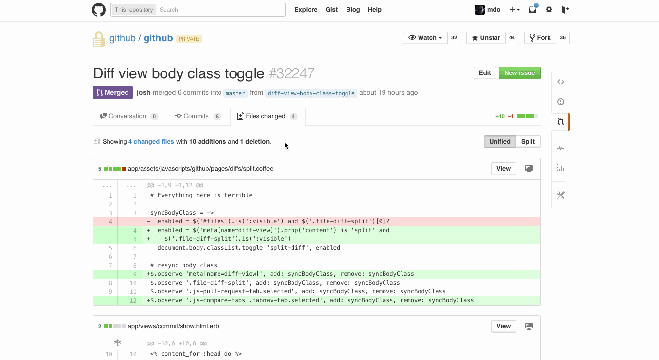Switch to the Commits tab
Viewport: 659px width, 360px height.
(x=197, y=116)
